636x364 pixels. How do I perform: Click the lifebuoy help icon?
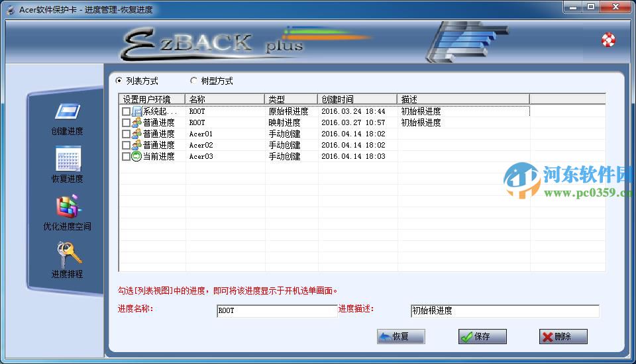608,40
